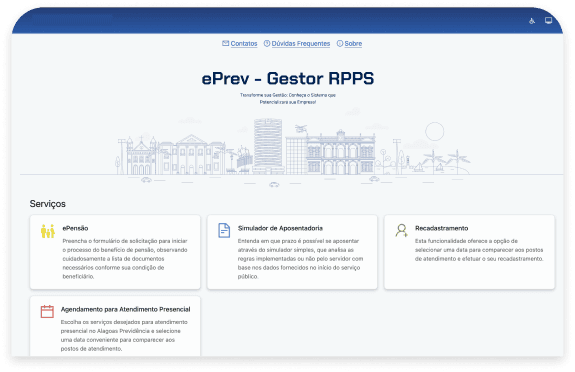575x372 pixels.
Task: Click the city skyline illustration
Action: click(292, 147)
